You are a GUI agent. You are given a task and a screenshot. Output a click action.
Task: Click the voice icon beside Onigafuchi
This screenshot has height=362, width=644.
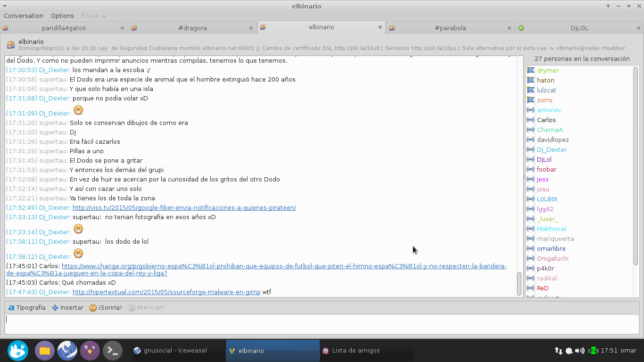click(530, 258)
